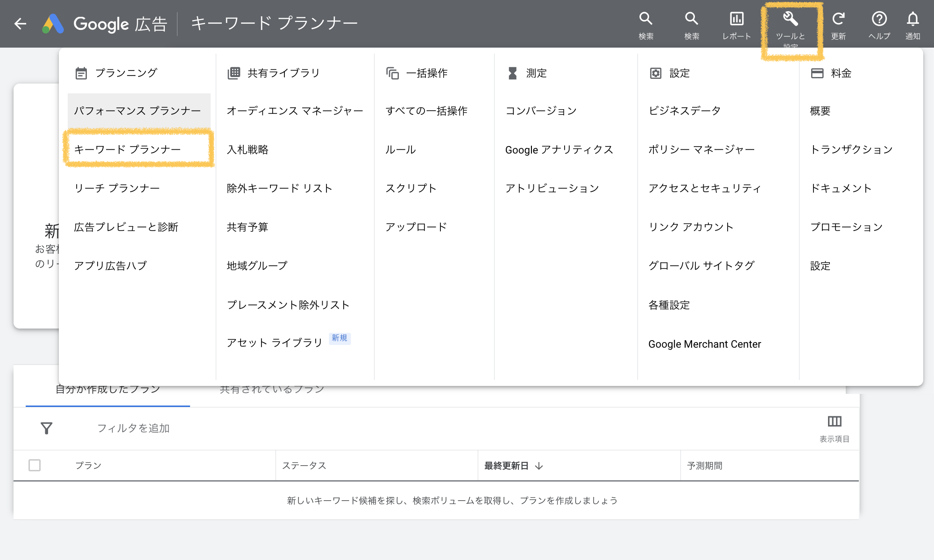
Task: Open the second 検索 magnifier icon
Action: pyautogui.click(x=692, y=19)
